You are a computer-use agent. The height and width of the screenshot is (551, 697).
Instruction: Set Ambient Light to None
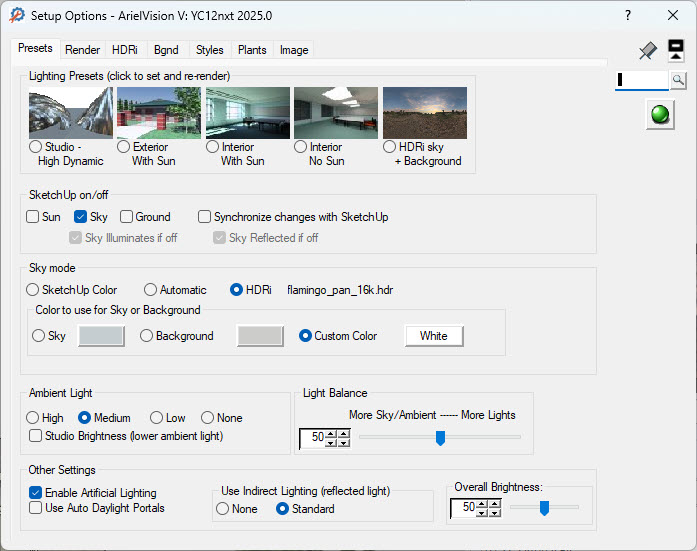(x=208, y=418)
